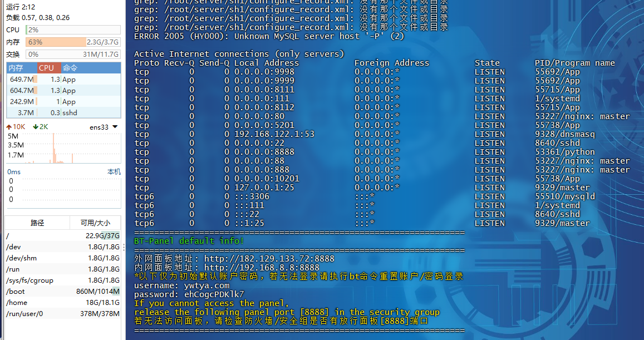This screenshot has height=340, width=644.
Task: Click the 127.0.0.1:25 local address
Action: [x=264, y=187]
